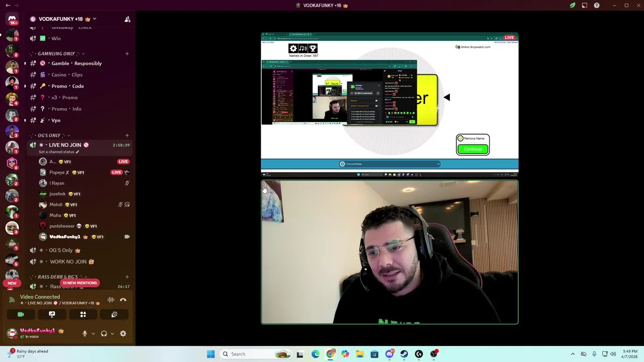Open Gamble Responsibly channel
Viewport: 644px width, 362px height.
[x=79, y=63]
